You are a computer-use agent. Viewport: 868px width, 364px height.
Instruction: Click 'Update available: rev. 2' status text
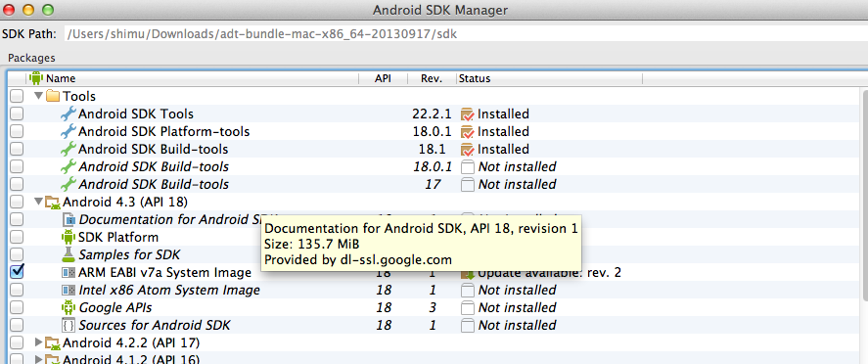(x=549, y=273)
